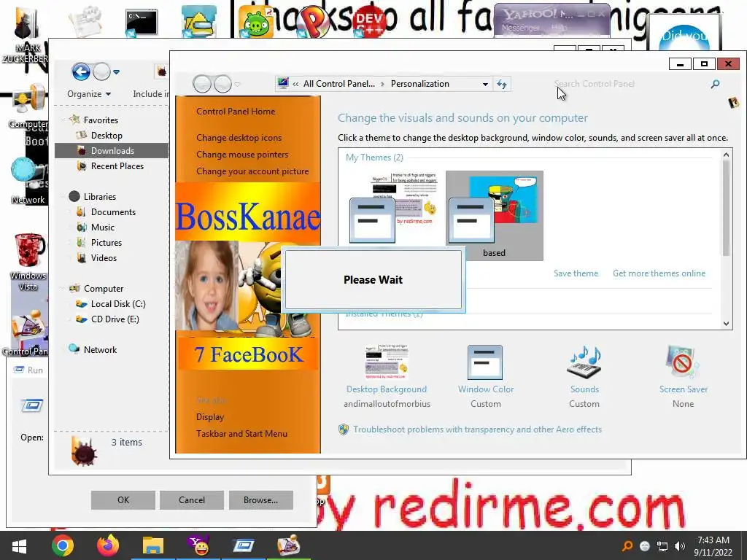Screen dimensions: 747x560
Task: Select Downloads in the Favorites list
Action: pos(112,150)
